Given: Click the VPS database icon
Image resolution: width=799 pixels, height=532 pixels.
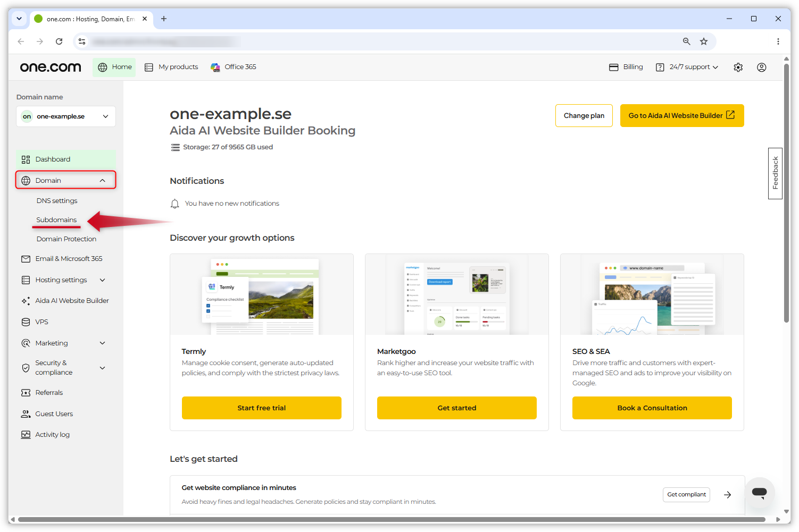Looking at the screenshot, I should point(26,322).
